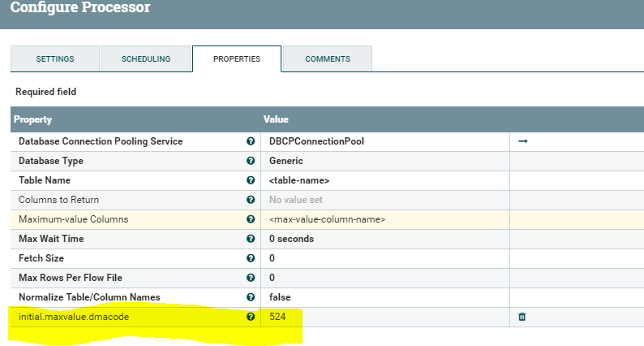Select the Comments tab
This screenshot has width=644, height=346.
pos(328,59)
